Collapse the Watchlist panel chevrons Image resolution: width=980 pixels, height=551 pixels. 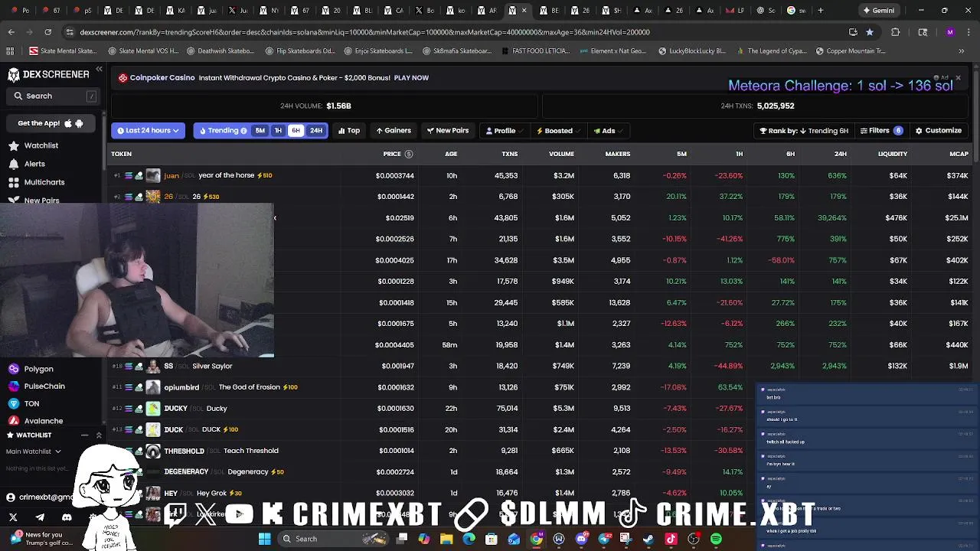99,435
